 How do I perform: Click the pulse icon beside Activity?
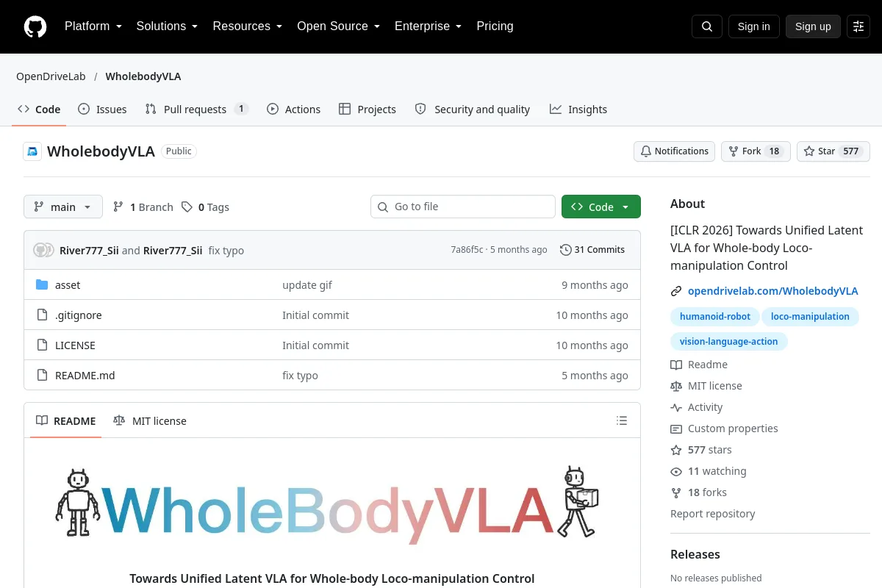click(676, 408)
